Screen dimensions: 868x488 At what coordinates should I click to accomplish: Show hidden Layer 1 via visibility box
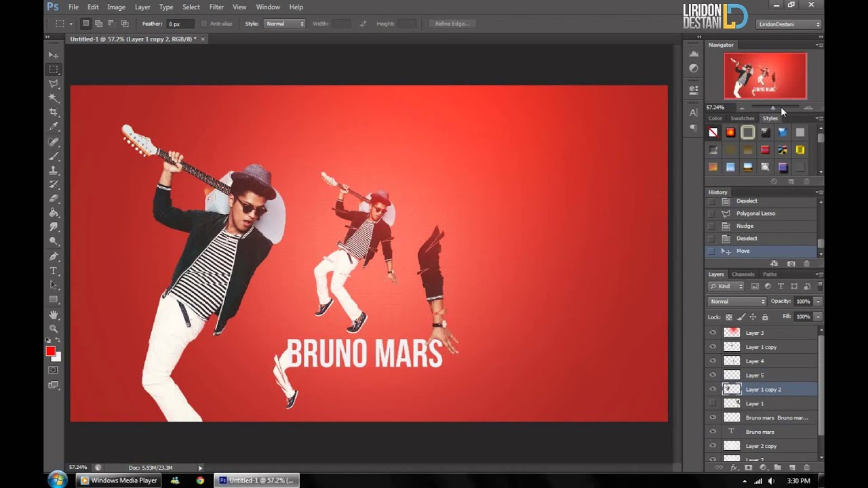click(x=713, y=403)
